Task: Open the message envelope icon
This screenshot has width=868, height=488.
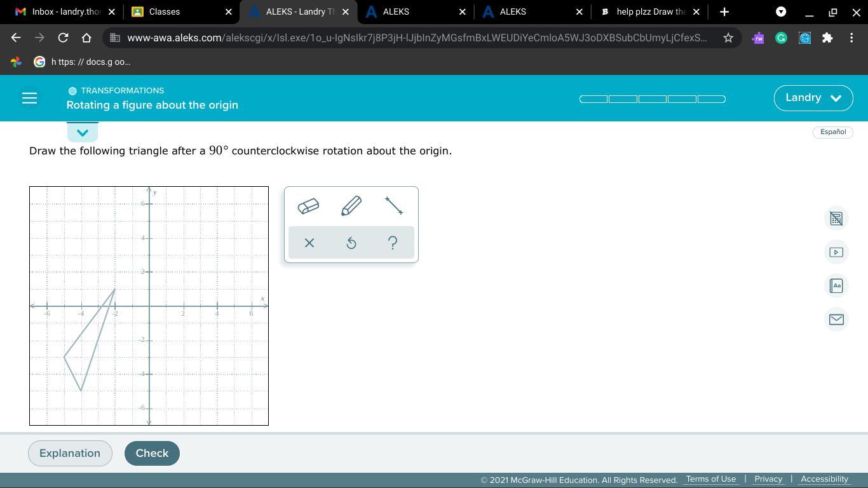Action: coord(836,320)
